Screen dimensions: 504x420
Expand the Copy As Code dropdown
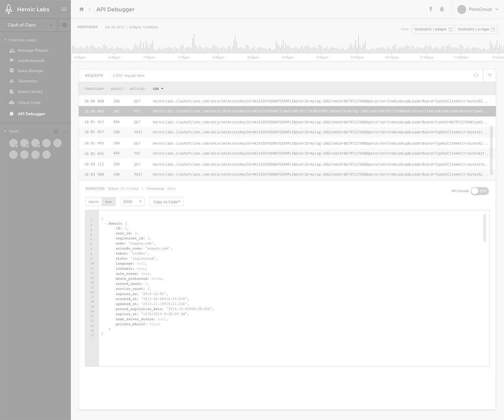coord(167,202)
